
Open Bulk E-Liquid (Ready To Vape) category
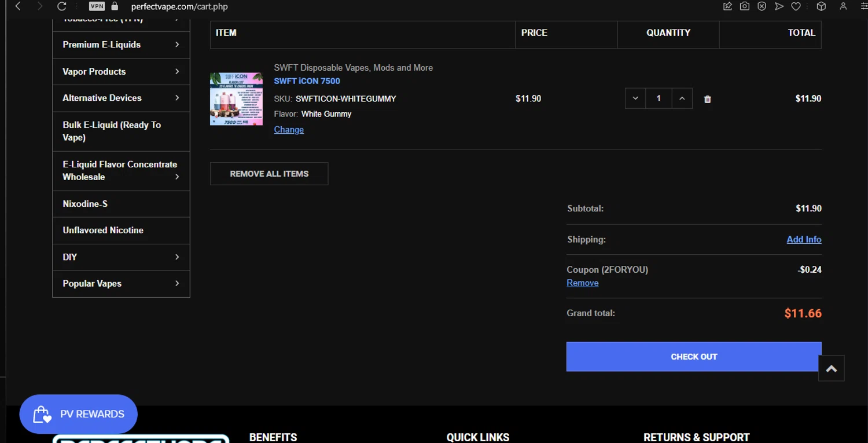pos(121,131)
